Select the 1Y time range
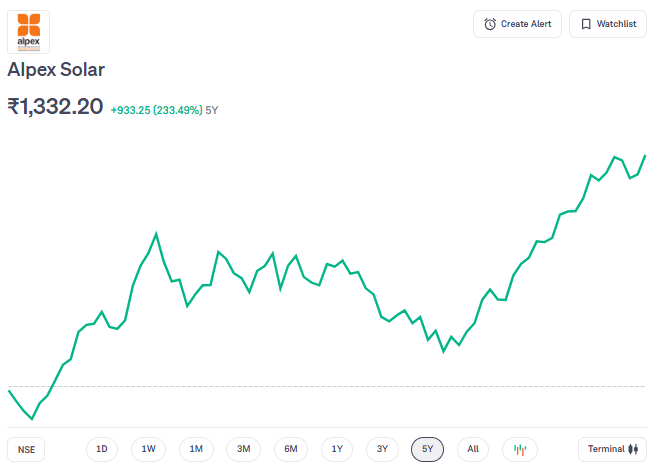This screenshot has height=474, width=670. point(337,449)
